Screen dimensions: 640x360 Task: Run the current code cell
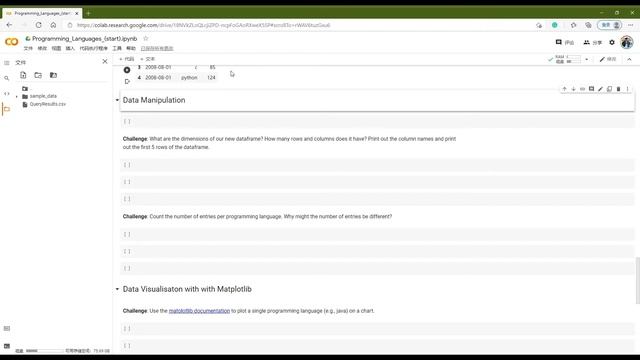[127, 70]
